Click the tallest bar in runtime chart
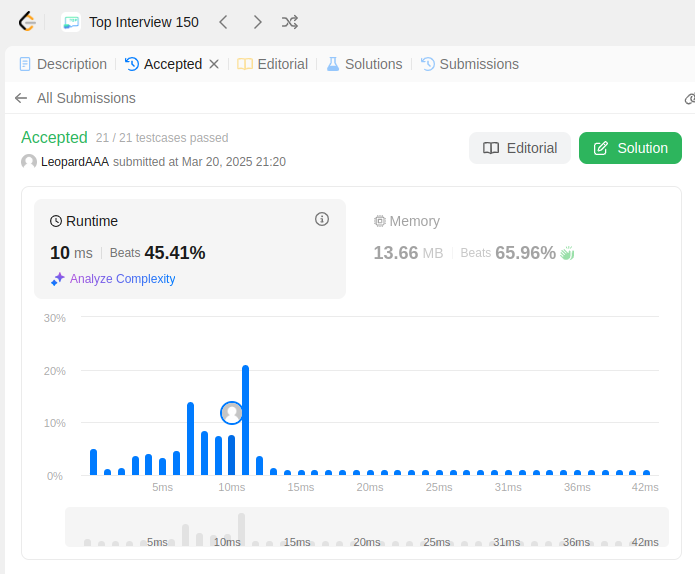This screenshot has height=574, width=695. pos(246,420)
